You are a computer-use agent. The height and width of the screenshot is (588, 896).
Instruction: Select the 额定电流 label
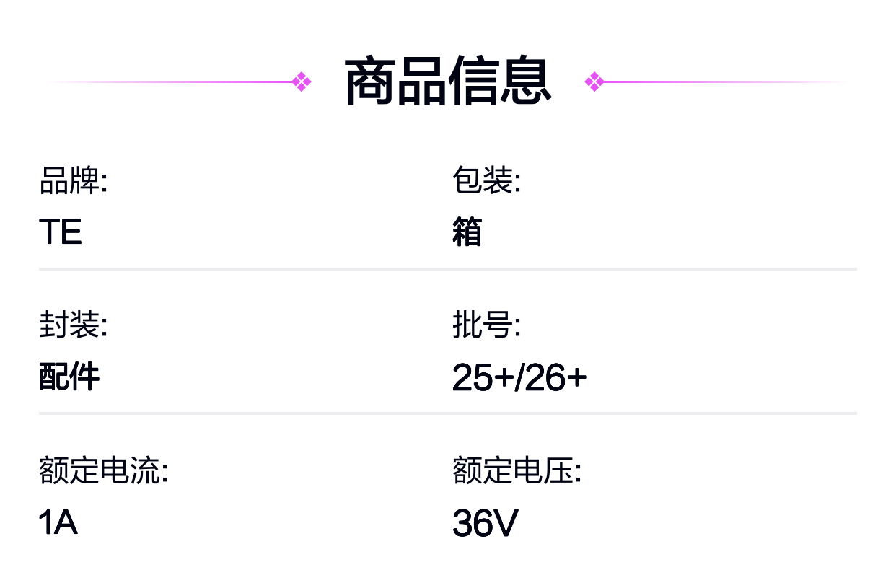pos(103,471)
